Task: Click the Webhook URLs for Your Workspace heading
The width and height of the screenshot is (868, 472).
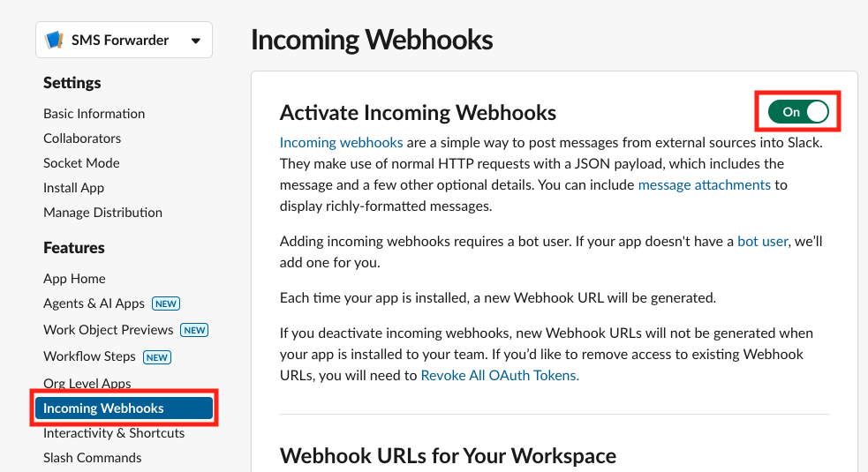Action: [448, 456]
